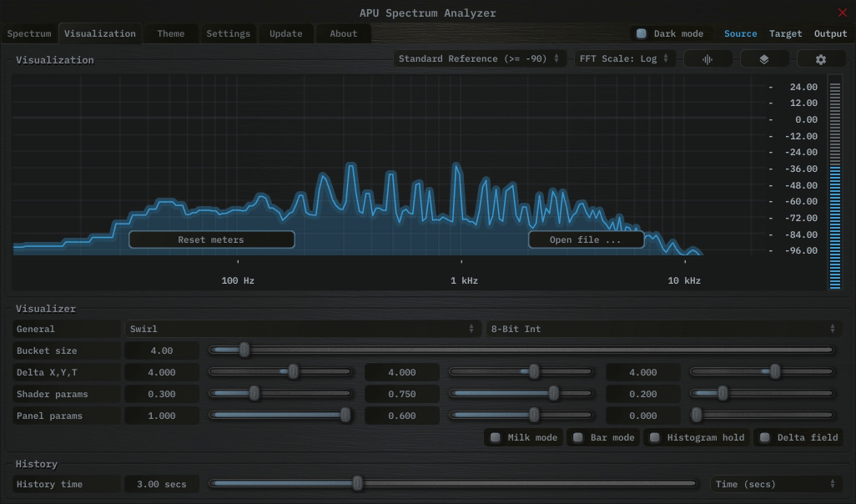Image resolution: width=856 pixels, height=504 pixels.
Task: Open the gear settings icon in Visualization
Action: coord(820,59)
